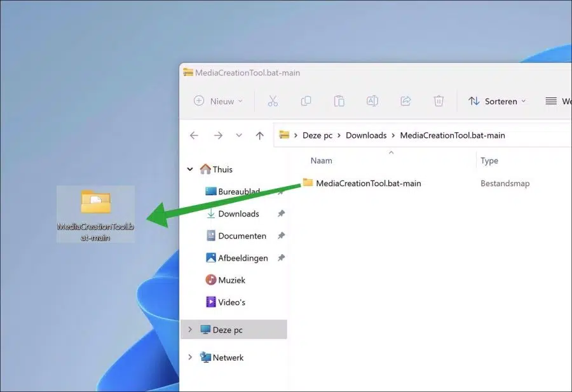Click the Bestandsmap type cell
This screenshot has width=572, height=392.
(505, 184)
